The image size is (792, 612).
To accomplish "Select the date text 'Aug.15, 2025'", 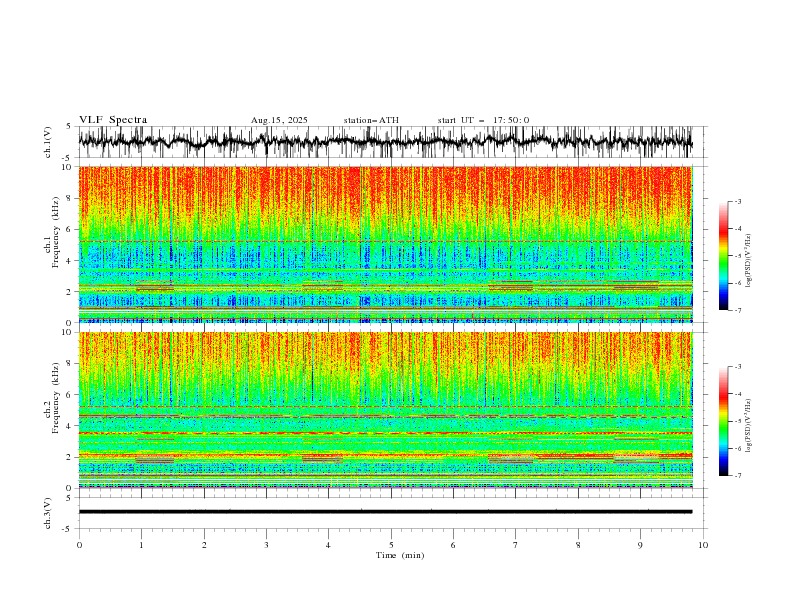I will point(279,120).
